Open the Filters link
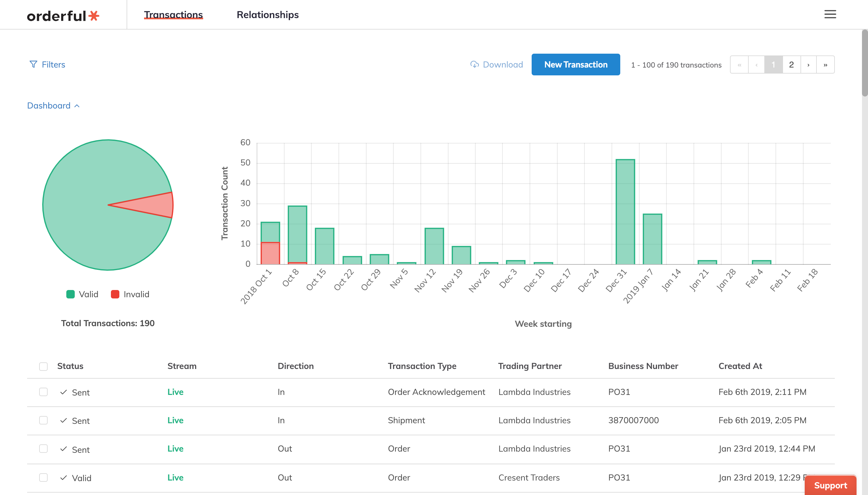868x495 pixels. point(53,65)
